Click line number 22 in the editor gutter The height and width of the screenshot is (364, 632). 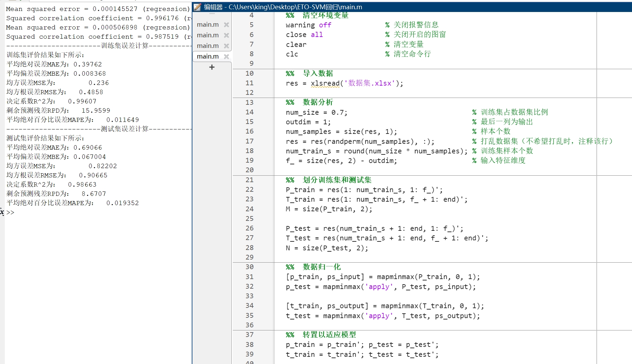coord(250,189)
